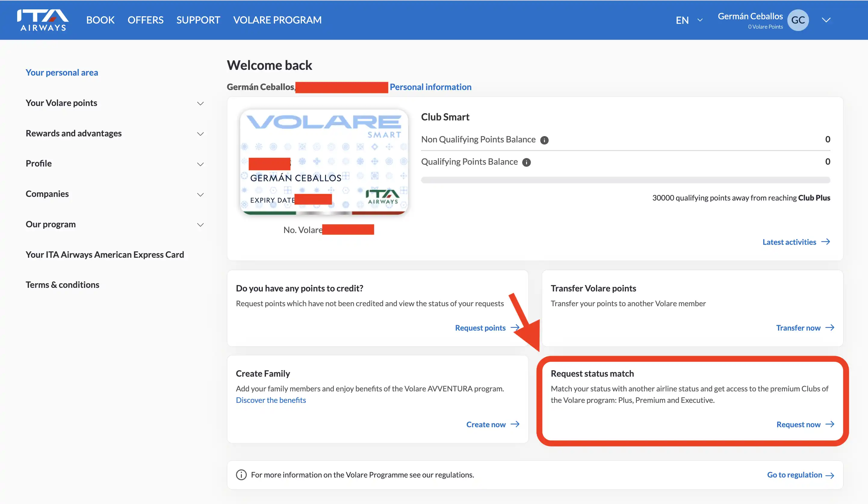
Task: Click the Profile sidebar label
Action: click(39, 163)
